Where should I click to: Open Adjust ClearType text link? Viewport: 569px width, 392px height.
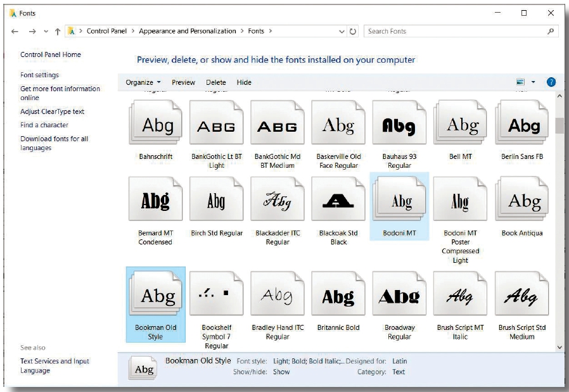click(x=52, y=111)
